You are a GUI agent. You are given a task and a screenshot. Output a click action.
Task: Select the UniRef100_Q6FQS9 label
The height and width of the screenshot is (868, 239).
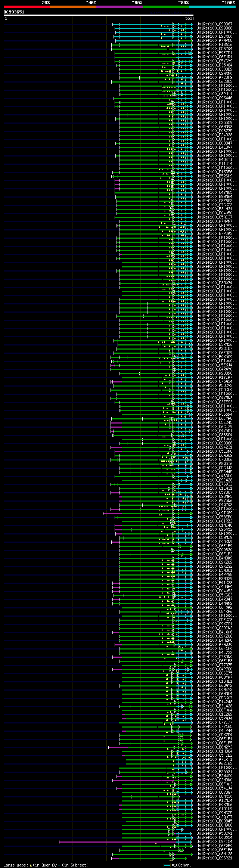click(214, 353)
